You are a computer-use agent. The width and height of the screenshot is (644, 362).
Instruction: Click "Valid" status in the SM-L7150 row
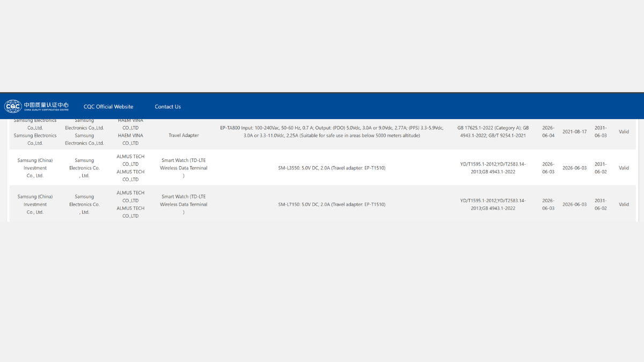[624, 204]
